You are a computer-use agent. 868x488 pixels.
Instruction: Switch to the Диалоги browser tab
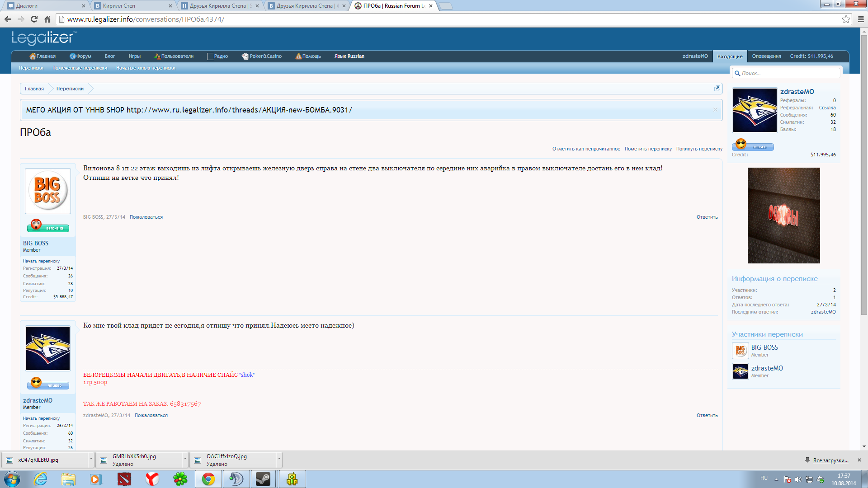point(45,6)
